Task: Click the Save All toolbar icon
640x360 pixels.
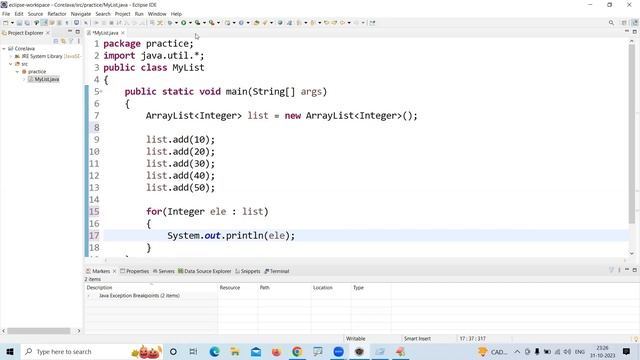Action: (x=27, y=23)
